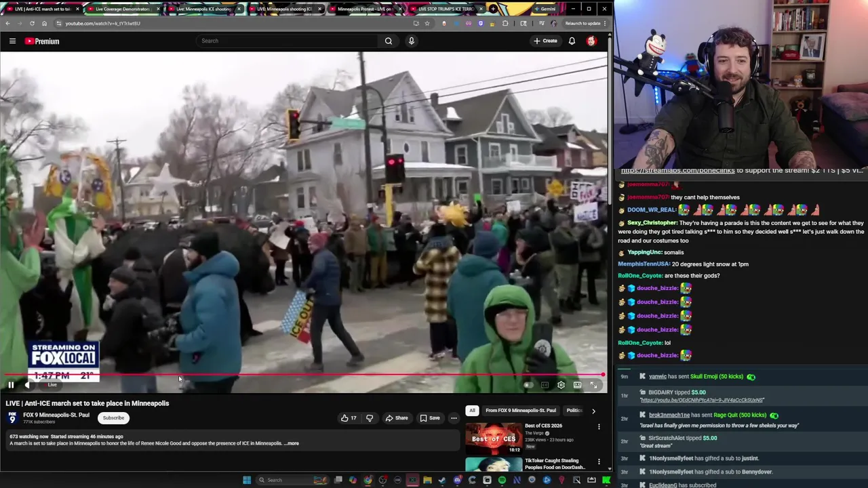Open the streamlabs.com/bonedinks link in chat

[x=677, y=171]
